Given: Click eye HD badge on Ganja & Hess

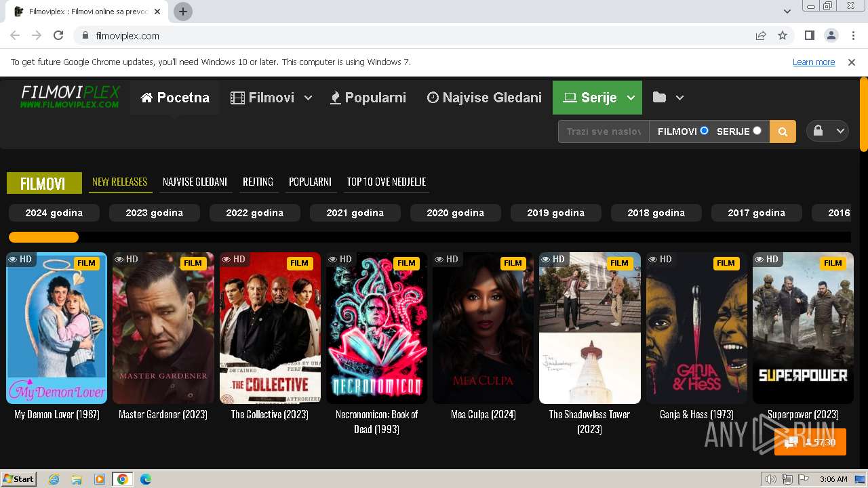Looking at the screenshot, I should 660,259.
